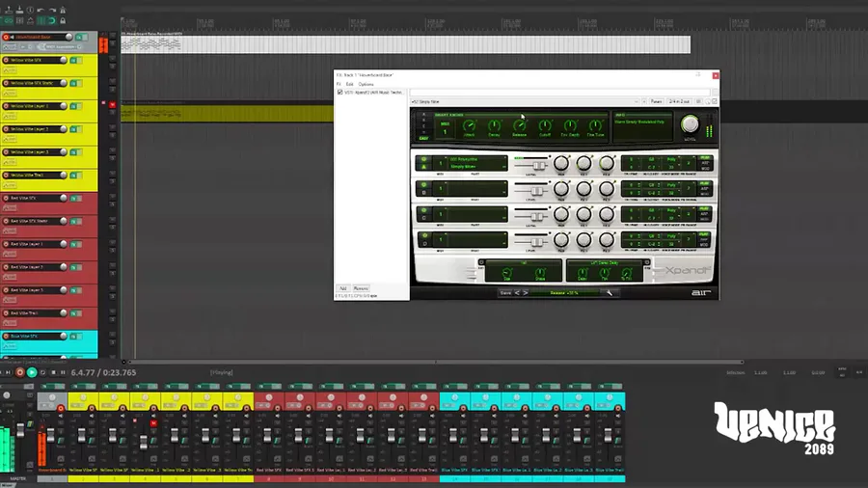Screen dimensions: 868x488
Task: Adjust volume knob on Hoverboard Base track
Action: point(68,37)
